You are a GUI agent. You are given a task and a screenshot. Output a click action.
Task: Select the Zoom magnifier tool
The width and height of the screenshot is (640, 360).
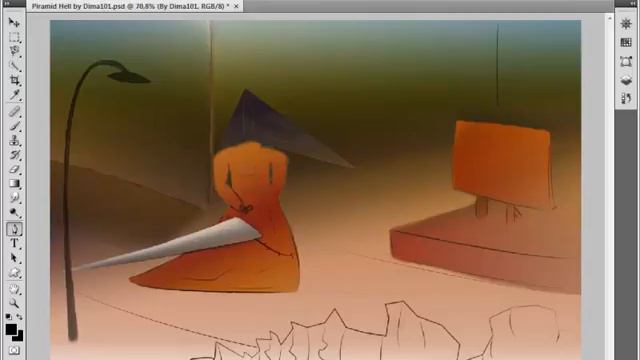click(14, 303)
